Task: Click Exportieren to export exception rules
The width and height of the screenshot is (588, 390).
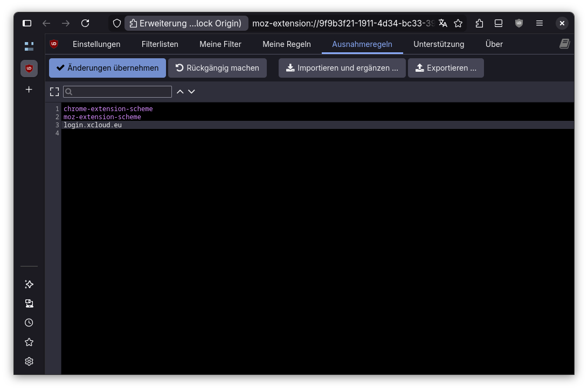Action: [x=446, y=68]
